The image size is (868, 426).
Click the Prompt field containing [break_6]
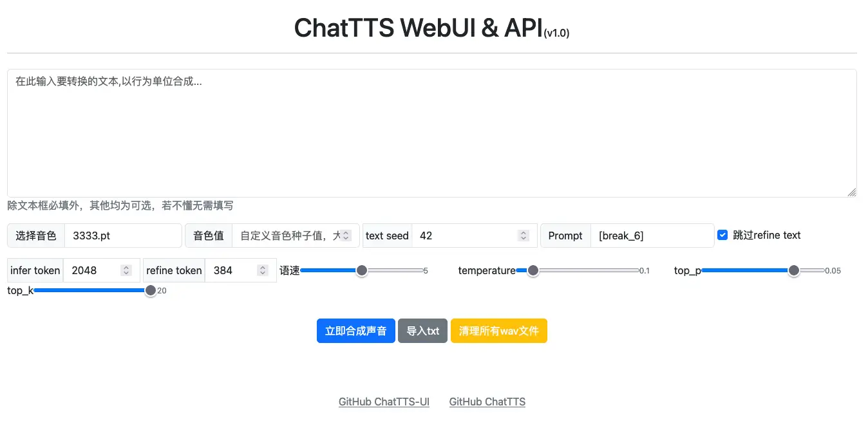click(652, 236)
